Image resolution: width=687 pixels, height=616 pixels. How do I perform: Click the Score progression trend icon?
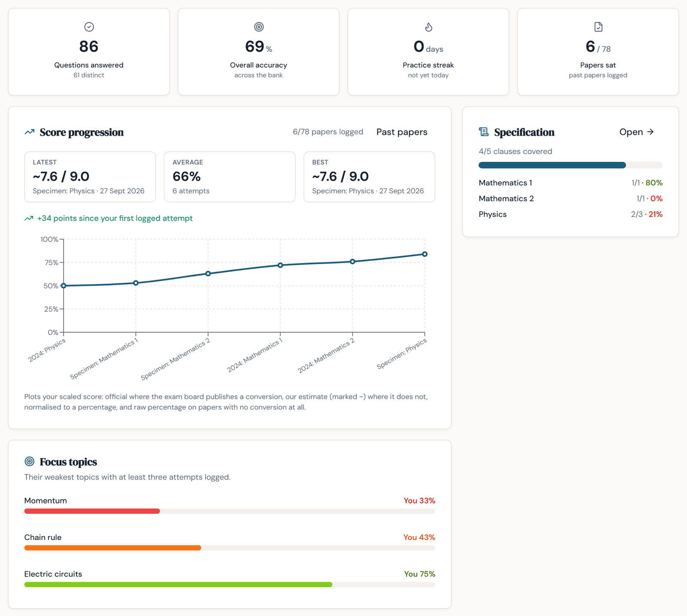30,132
